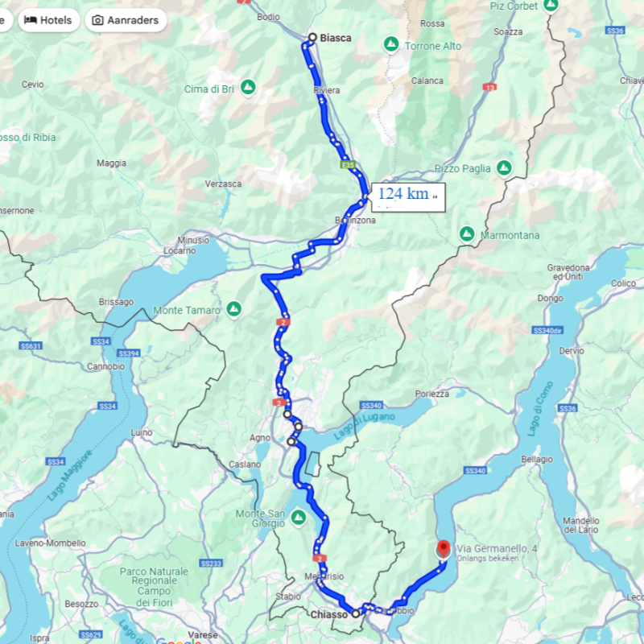The width and height of the screenshot is (644, 644).
Task: Click the E35 highway shield
Action: tap(348, 165)
